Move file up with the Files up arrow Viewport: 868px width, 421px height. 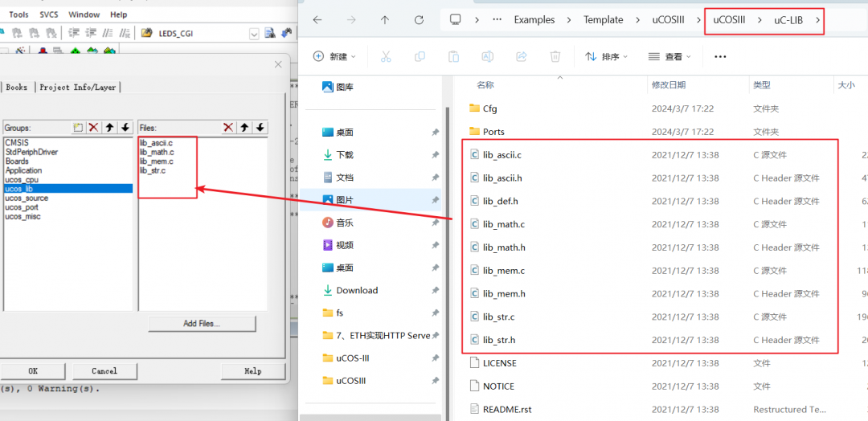coord(244,127)
